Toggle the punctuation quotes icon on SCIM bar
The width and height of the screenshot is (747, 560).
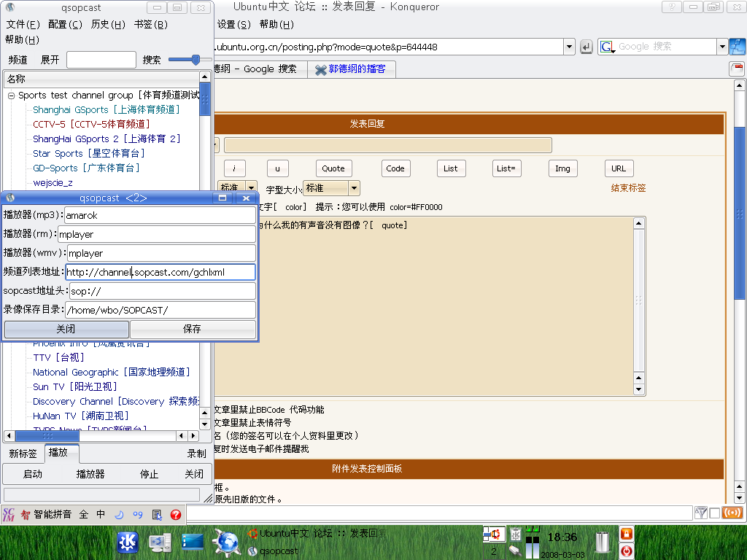tap(138, 514)
